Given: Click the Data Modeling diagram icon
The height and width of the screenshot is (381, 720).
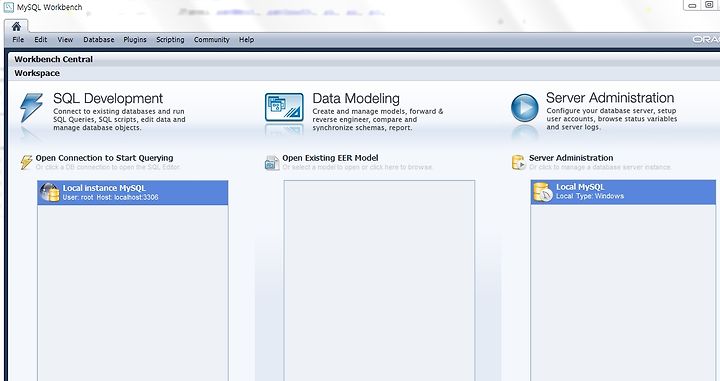Looking at the screenshot, I should (284, 107).
